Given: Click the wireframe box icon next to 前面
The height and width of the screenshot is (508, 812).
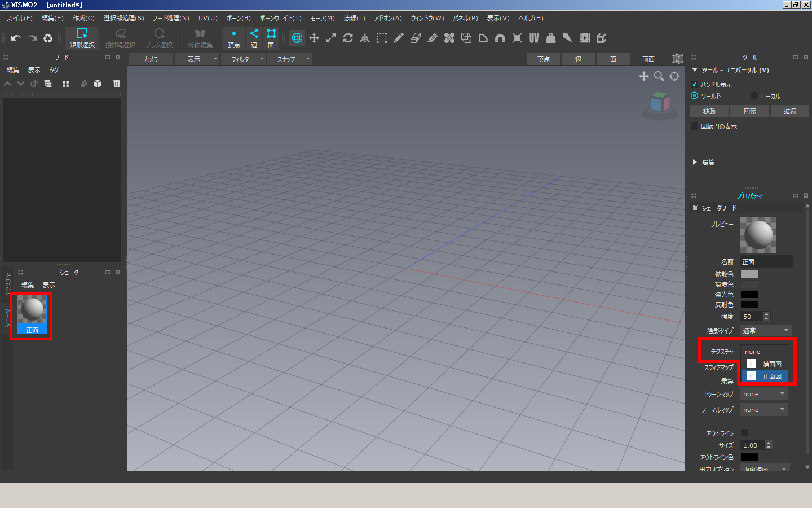Looking at the screenshot, I should [677, 59].
